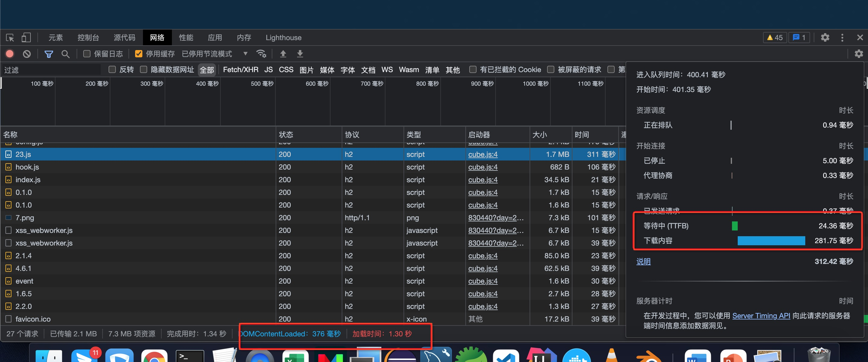Viewport: 868px width, 362px height.
Task: Switch to Elements (元素) tab
Action: tap(55, 37)
